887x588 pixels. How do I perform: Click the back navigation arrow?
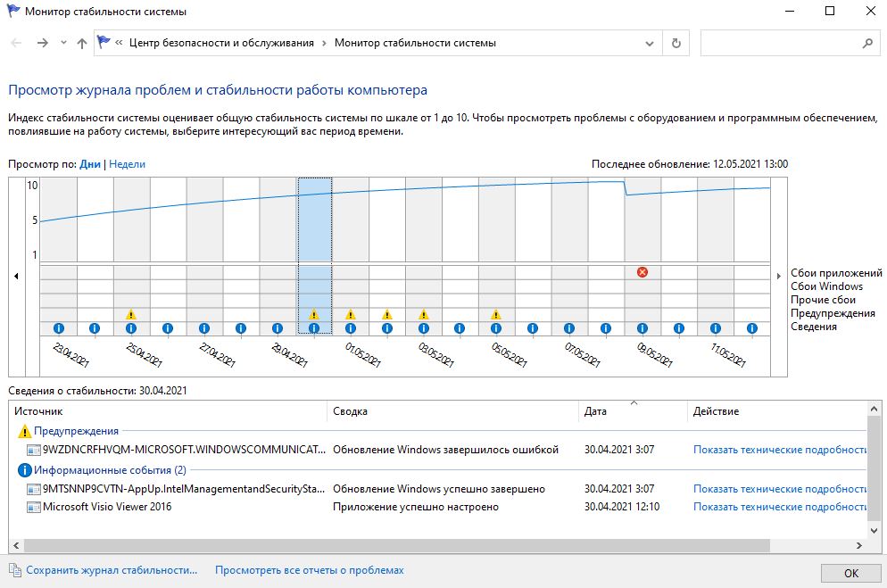(x=14, y=42)
